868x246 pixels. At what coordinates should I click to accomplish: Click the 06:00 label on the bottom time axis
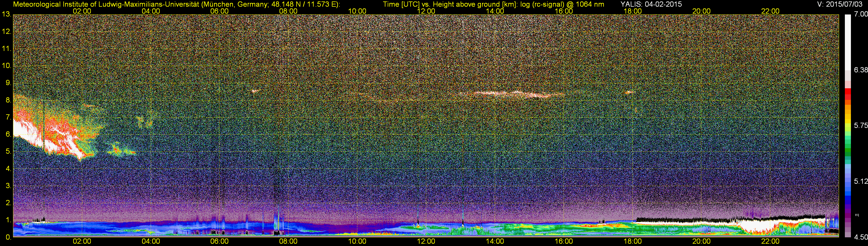tap(219, 241)
